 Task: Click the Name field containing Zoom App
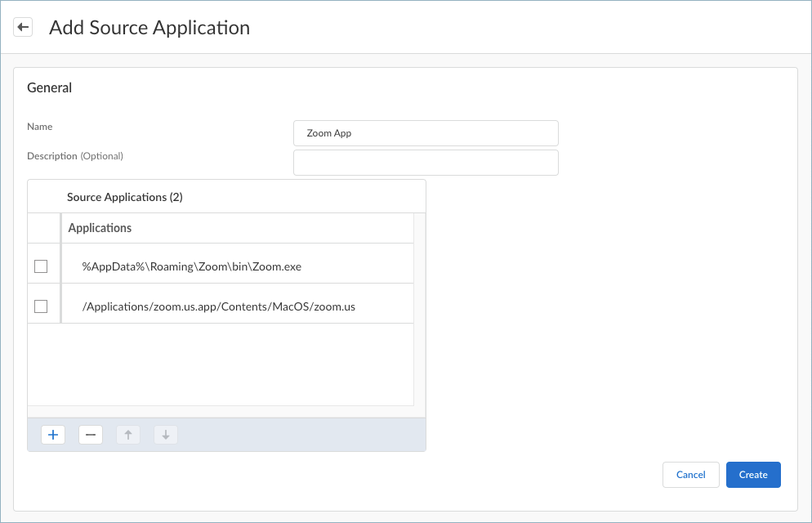(426, 133)
